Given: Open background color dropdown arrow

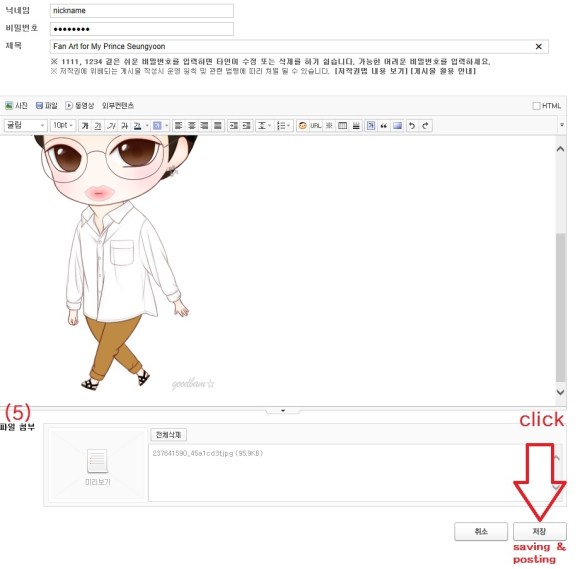Looking at the screenshot, I should point(166,126).
